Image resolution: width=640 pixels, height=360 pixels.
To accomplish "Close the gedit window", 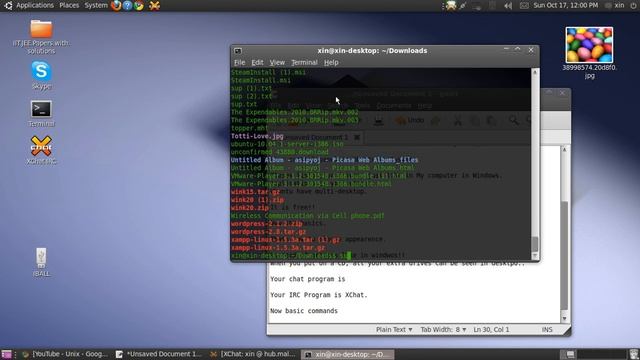I will [562, 93].
